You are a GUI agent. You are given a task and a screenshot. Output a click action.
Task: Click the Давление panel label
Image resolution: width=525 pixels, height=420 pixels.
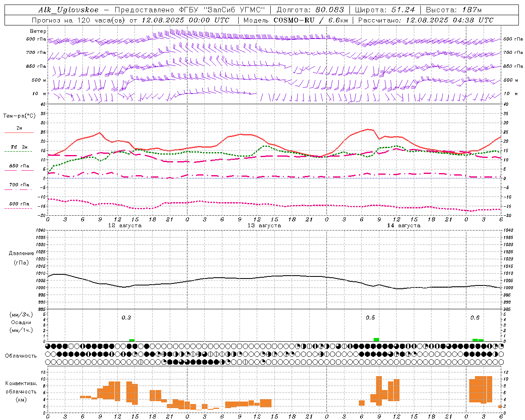21,253
